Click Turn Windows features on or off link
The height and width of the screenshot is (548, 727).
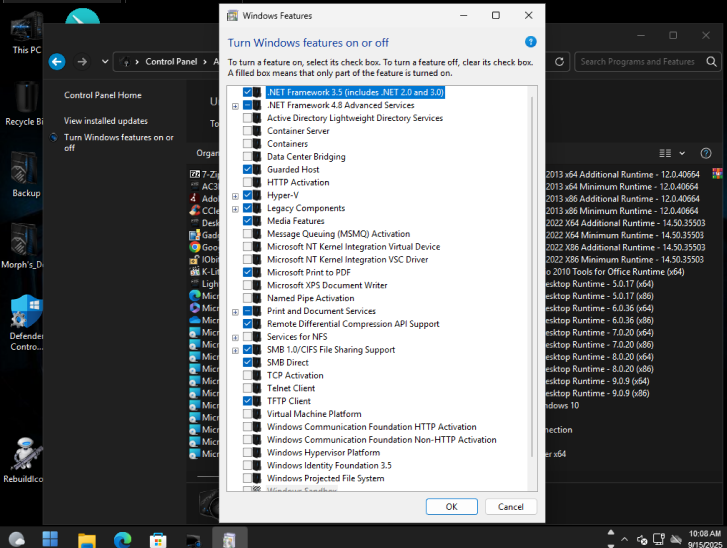[x=119, y=142]
